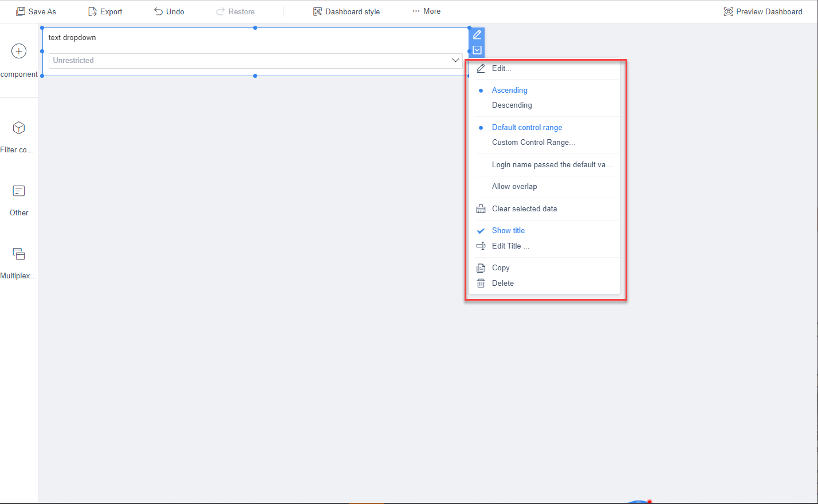
Task: Open the More toolbar menu
Action: pos(426,11)
